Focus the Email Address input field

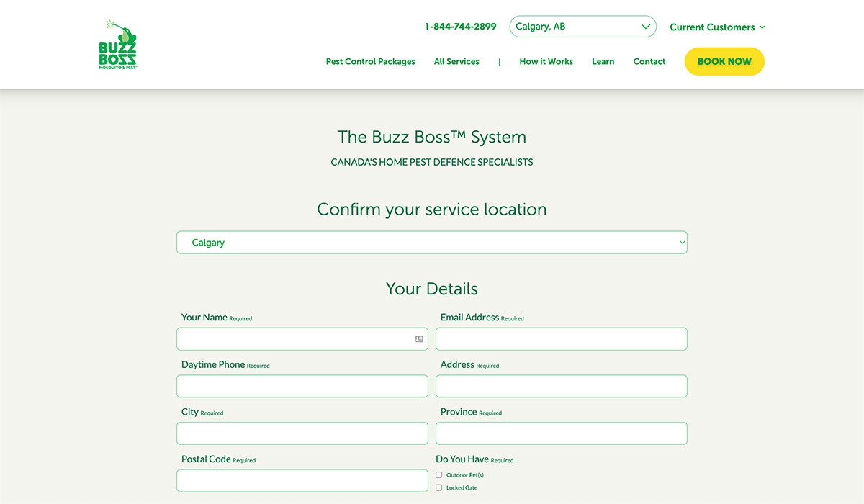click(561, 339)
